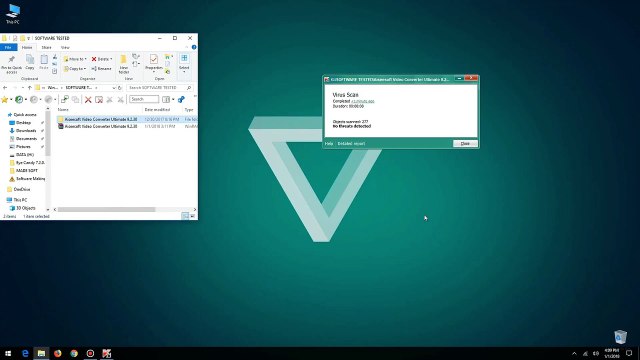The image size is (640, 360).
Task: Open the Copy to dropdown
Action: coord(75,69)
